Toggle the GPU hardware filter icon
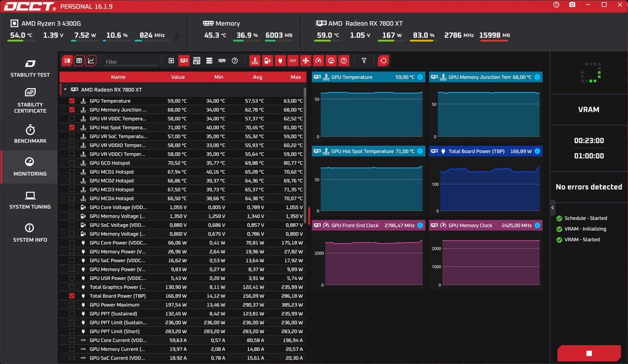This screenshot has width=628, height=364. click(184, 61)
